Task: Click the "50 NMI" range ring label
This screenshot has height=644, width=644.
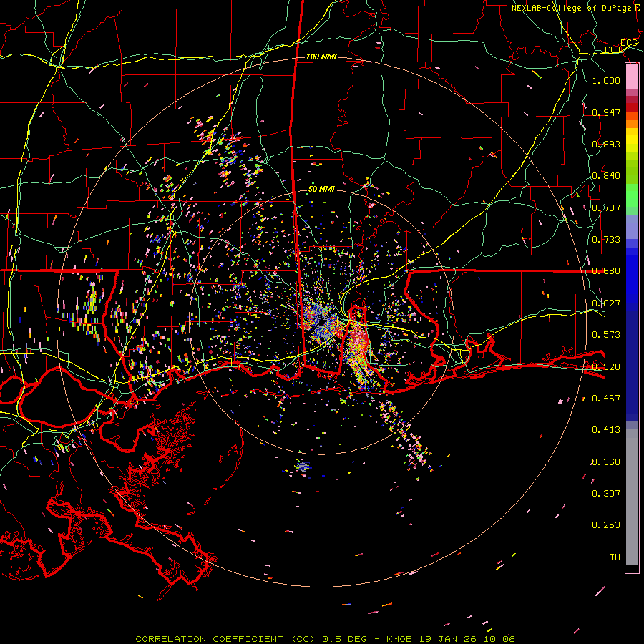Action: (x=321, y=189)
